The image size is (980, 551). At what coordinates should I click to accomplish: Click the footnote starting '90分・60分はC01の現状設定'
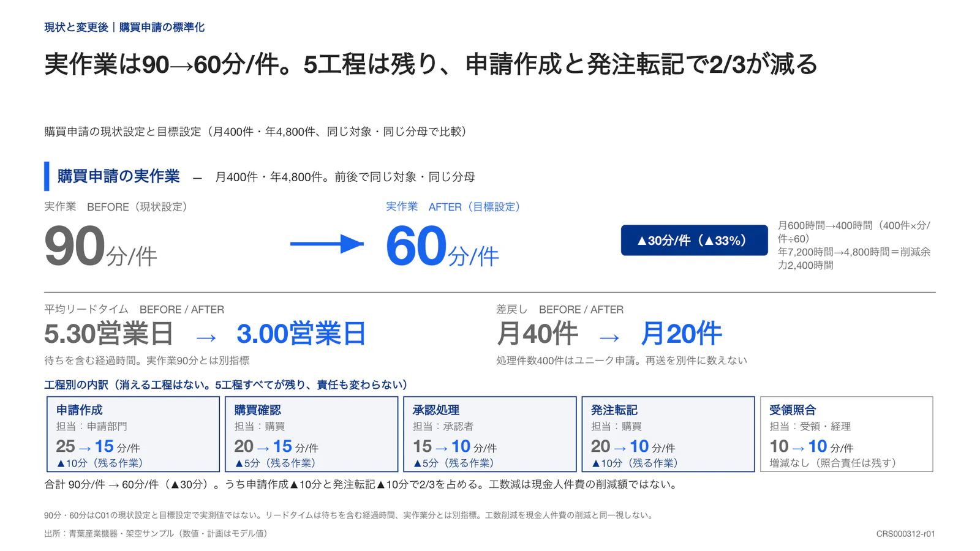click(x=350, y=515)
